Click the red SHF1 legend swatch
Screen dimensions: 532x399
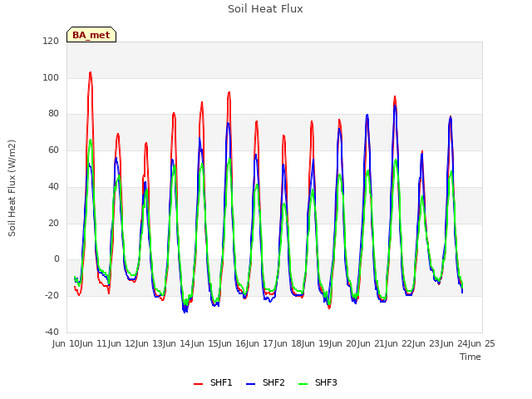click(198, 384)
